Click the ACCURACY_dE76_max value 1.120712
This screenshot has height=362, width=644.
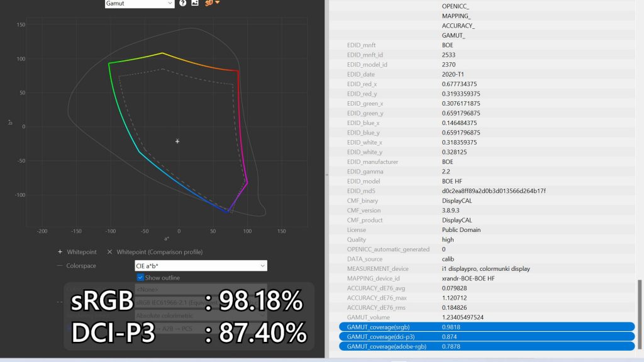click(454, 298)
